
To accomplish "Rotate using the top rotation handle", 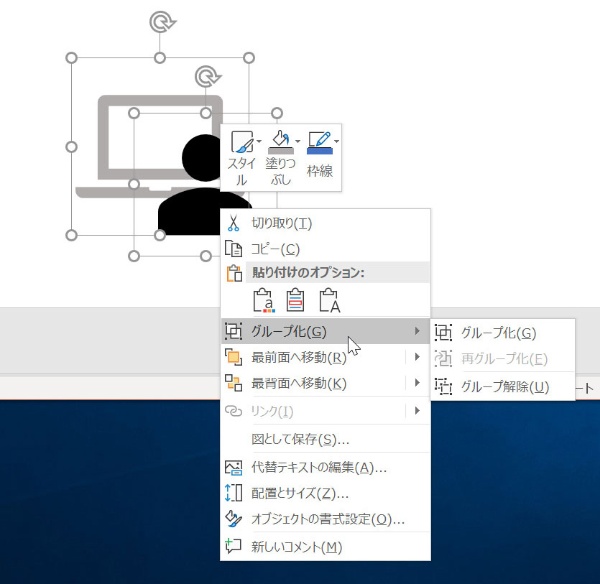I will click(159, 21).
